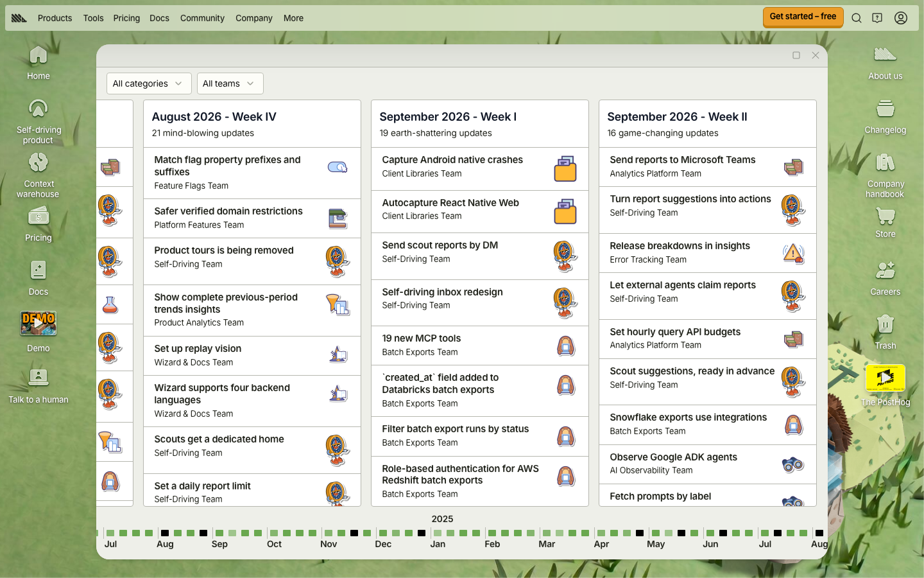This screenshot has width=924, height=578.
Task: Open 'Turn report suggestions into actions' update
Action: coord(708,210)
